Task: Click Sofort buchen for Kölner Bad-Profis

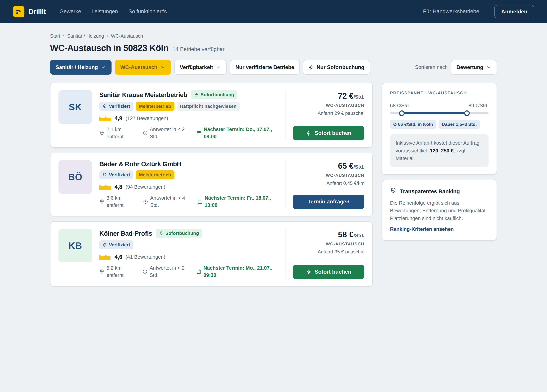Action: [329, 272]
